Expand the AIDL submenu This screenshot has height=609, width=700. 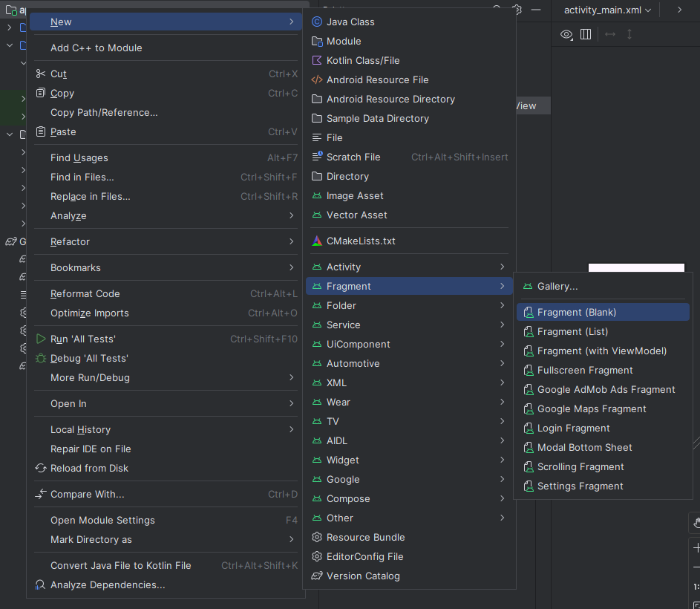point(408,440)
